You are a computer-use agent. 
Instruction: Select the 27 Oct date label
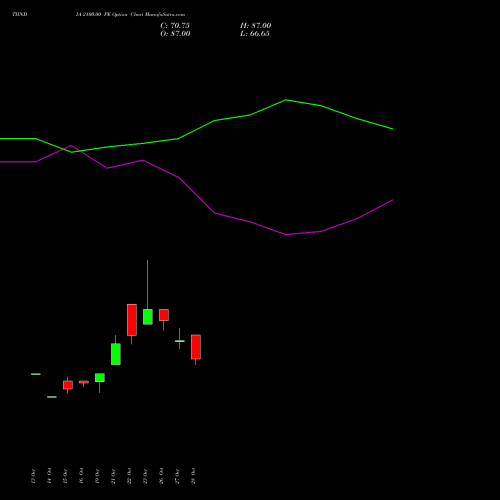[177, 476]
